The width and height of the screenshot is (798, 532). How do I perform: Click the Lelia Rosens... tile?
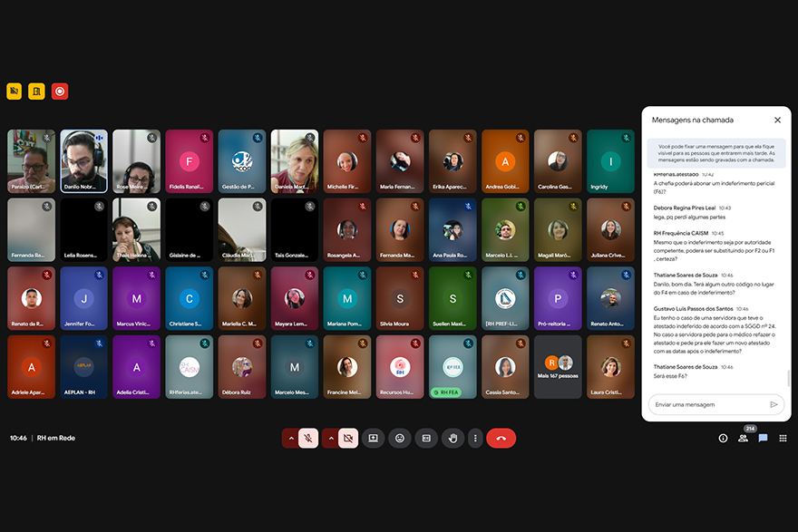coord(84,230)
